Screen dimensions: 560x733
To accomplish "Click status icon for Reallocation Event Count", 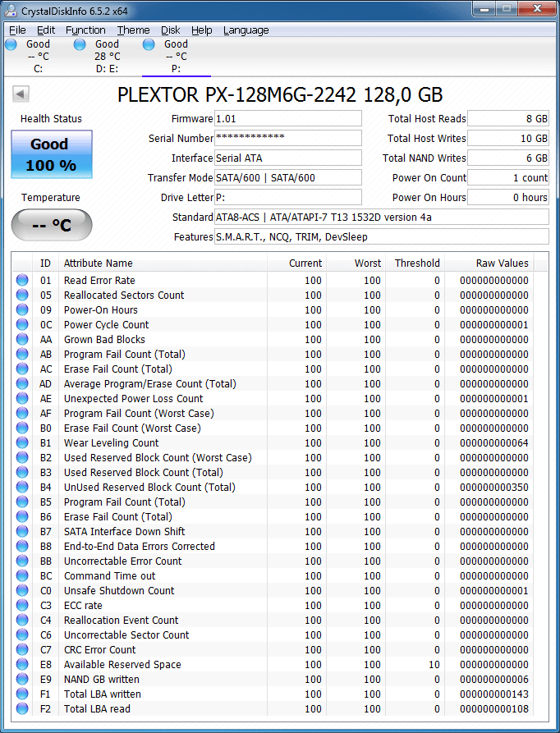I will click(22, 620).
